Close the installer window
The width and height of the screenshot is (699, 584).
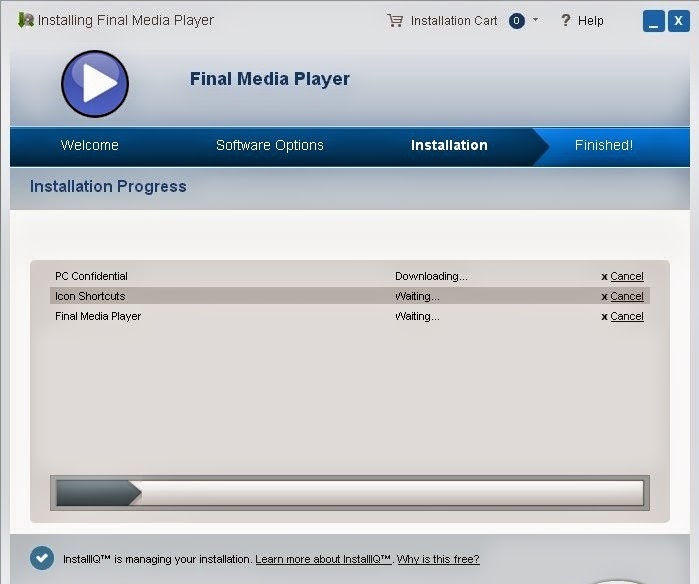(678, 21)
